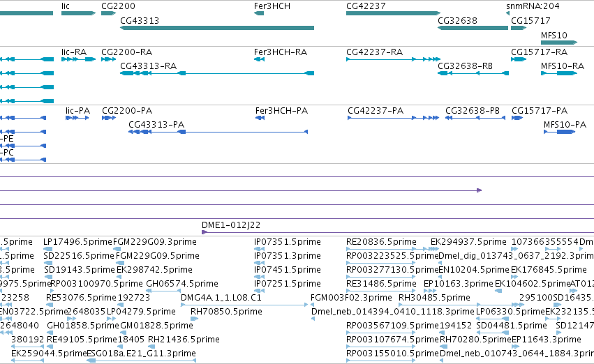Select the RE53076.5prime EST label
Image resolution: width=594 pixels, height=364 pixels.
coord(81,298)
